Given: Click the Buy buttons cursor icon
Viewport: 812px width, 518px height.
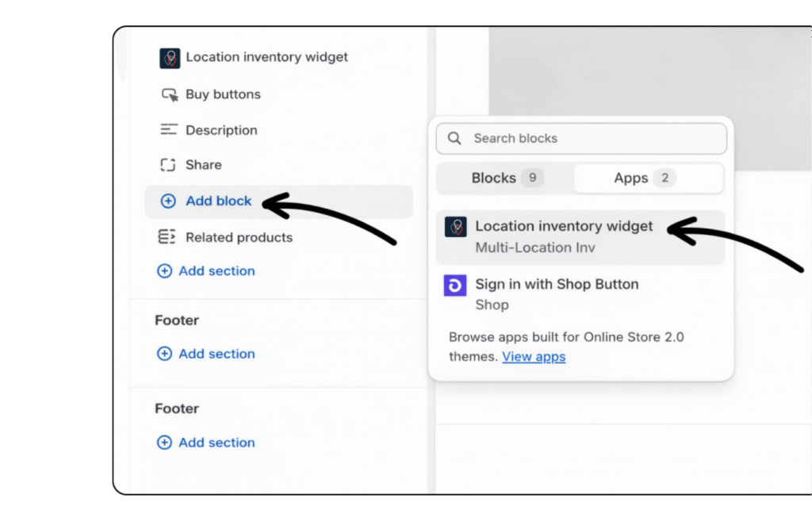Looking at the screenshot, I should pyautogui.click(x=169, y=94).
